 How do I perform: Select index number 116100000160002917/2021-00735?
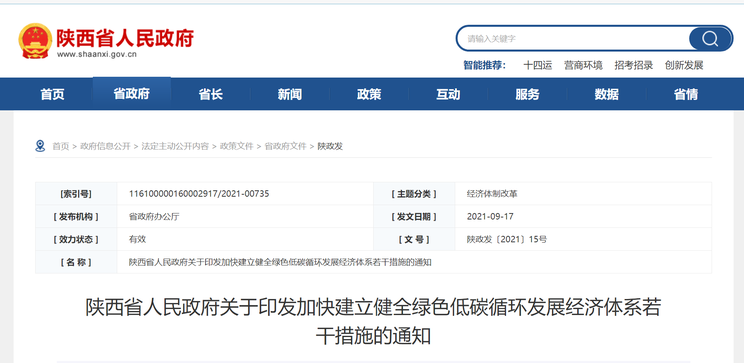[199, 194]
